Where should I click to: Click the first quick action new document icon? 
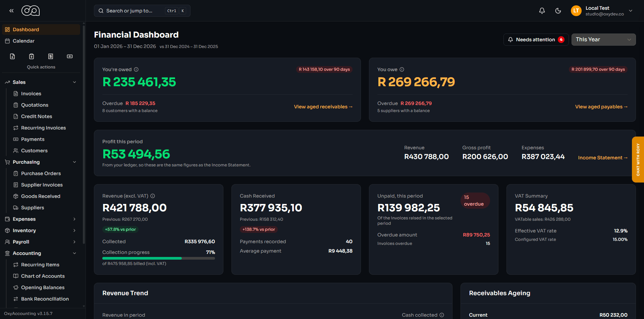coord(12,56)
